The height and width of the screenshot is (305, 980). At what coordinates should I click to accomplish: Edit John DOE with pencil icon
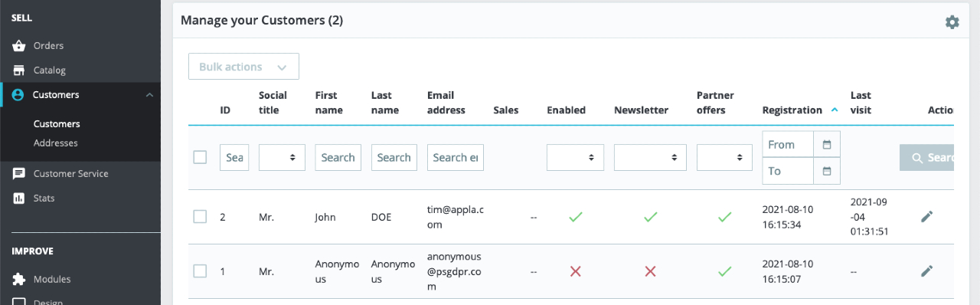926,217
